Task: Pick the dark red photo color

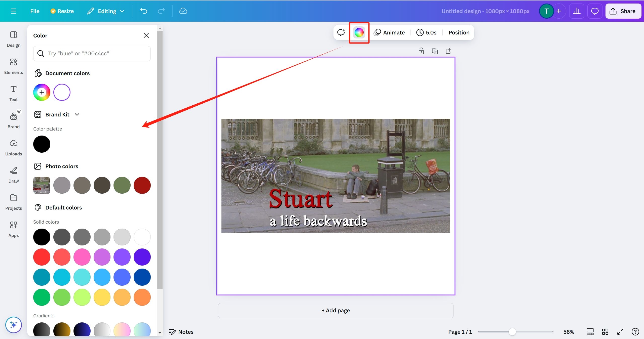Action: 142,185
